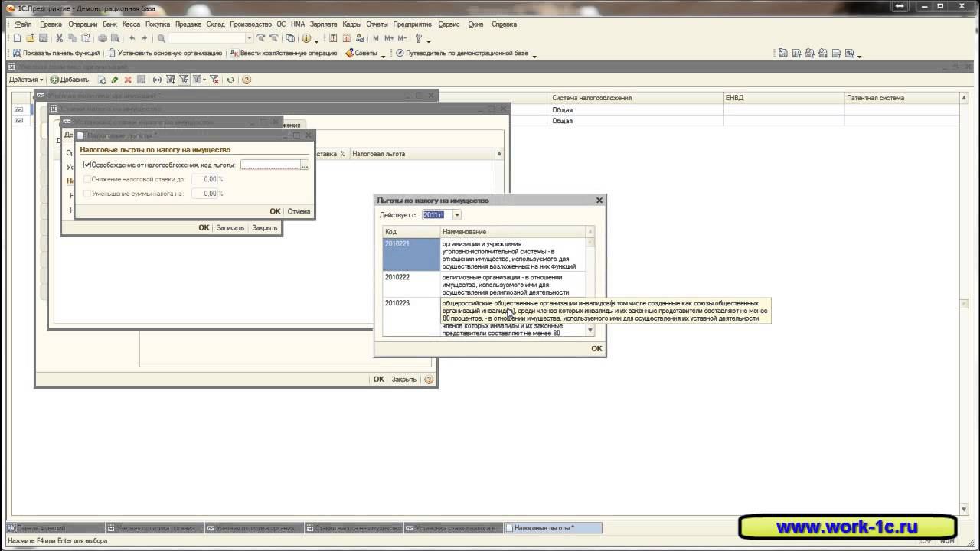Screen dimensions: 980x551
Task: Select row with code 2010221
Action: coord(484,255)
